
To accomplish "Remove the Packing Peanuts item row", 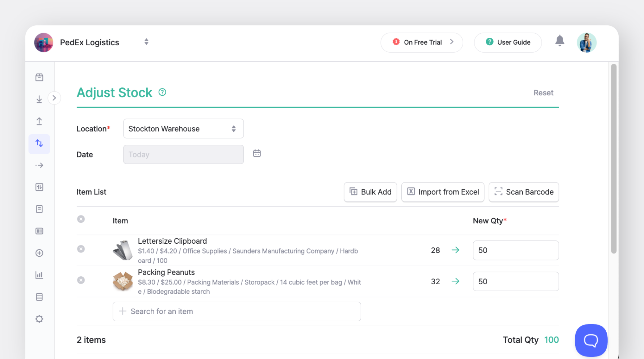I will click(x=81, y=280).
